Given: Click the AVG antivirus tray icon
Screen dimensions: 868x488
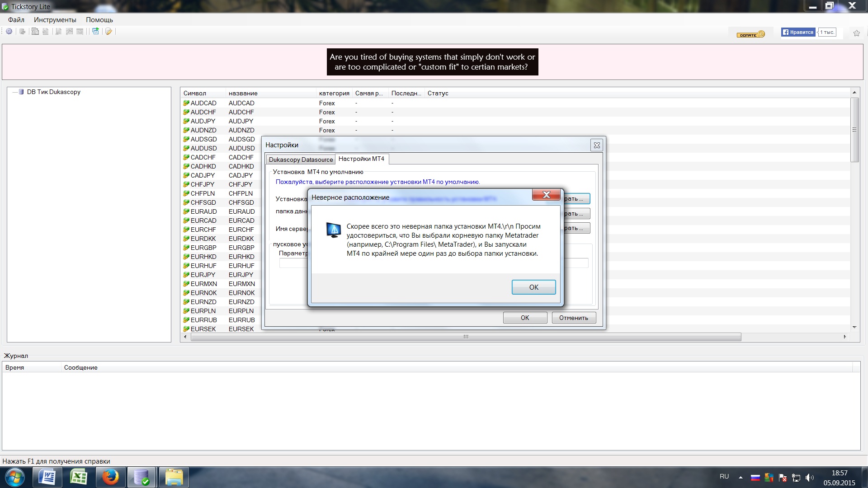Looking at the screenshot, I should point(769,478).
